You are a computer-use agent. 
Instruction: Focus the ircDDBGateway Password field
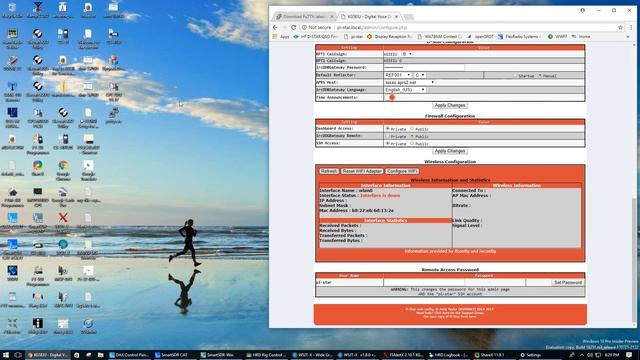click(424, 67)
